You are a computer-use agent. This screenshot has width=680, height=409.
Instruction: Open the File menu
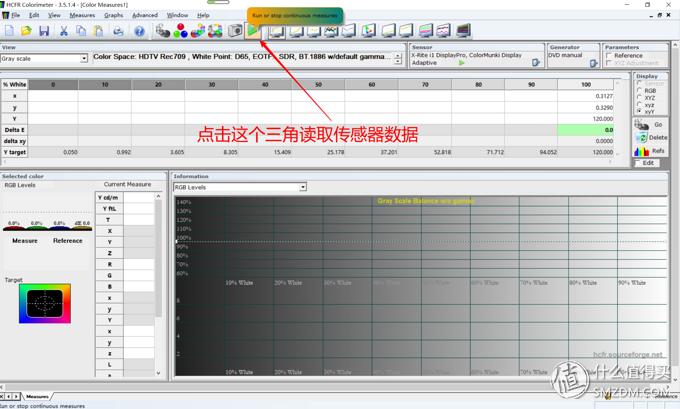(16, 15)
